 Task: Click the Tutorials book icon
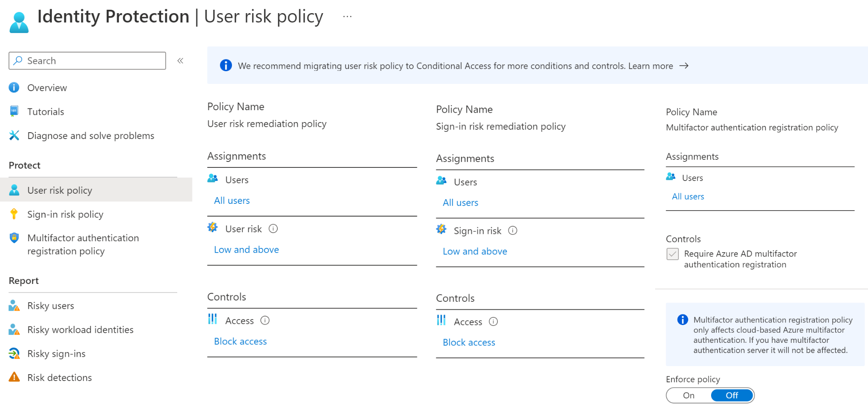coord(14,111)
